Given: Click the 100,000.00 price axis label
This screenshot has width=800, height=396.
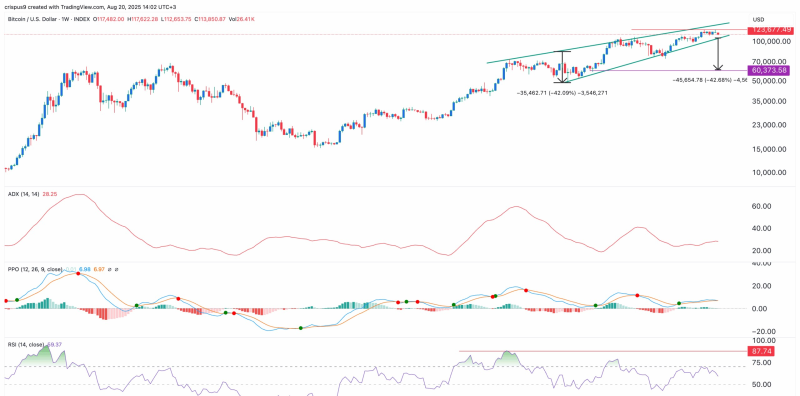Looking at the screenshot, I should click(x=770, y=41).
